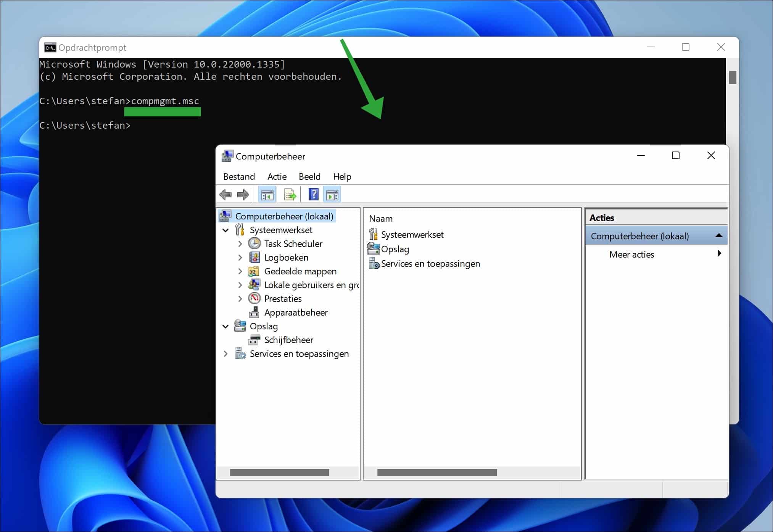
Task: Toggle the console tree pane icon
Action: (x=267, y=195)
